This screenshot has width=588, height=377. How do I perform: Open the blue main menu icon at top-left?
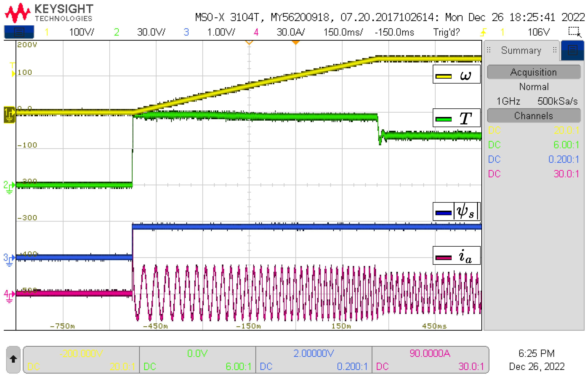pyautogui.click(x=19, y=32)
